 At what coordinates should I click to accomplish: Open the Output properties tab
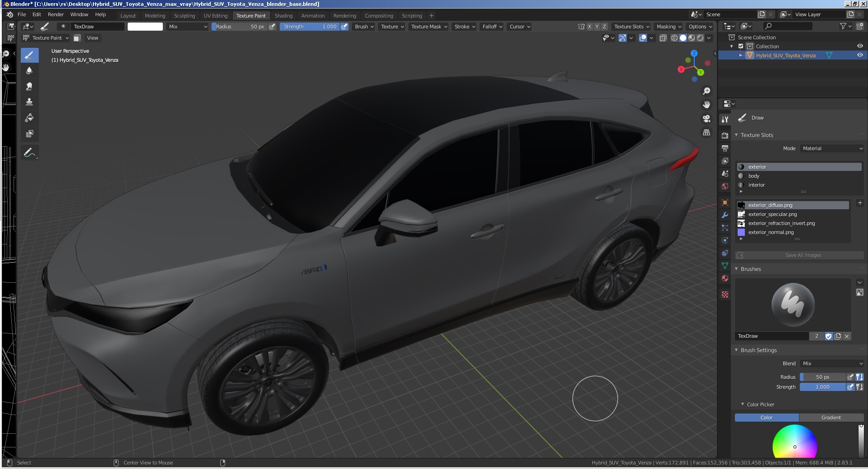pyautogui.click(x=725, y=148)
